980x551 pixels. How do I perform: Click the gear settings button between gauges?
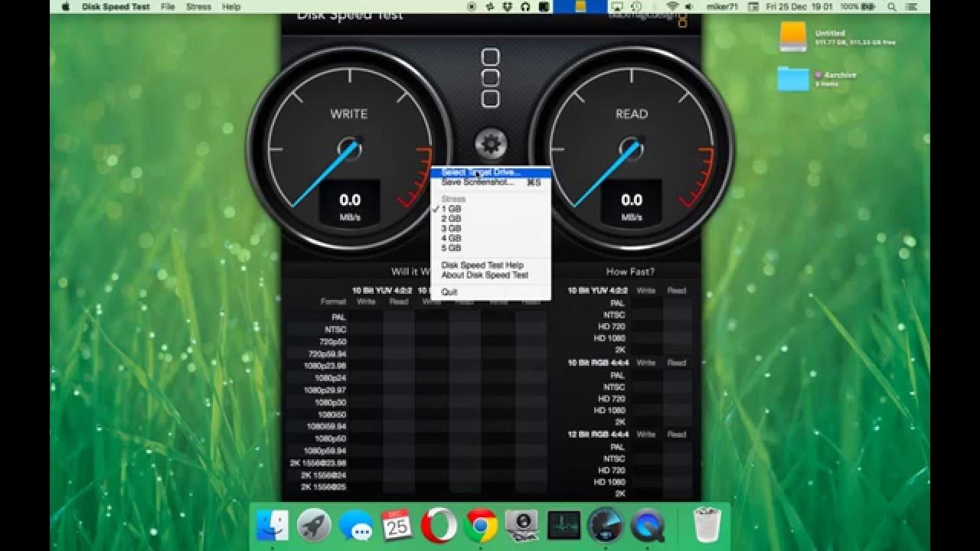pos(490,143)
